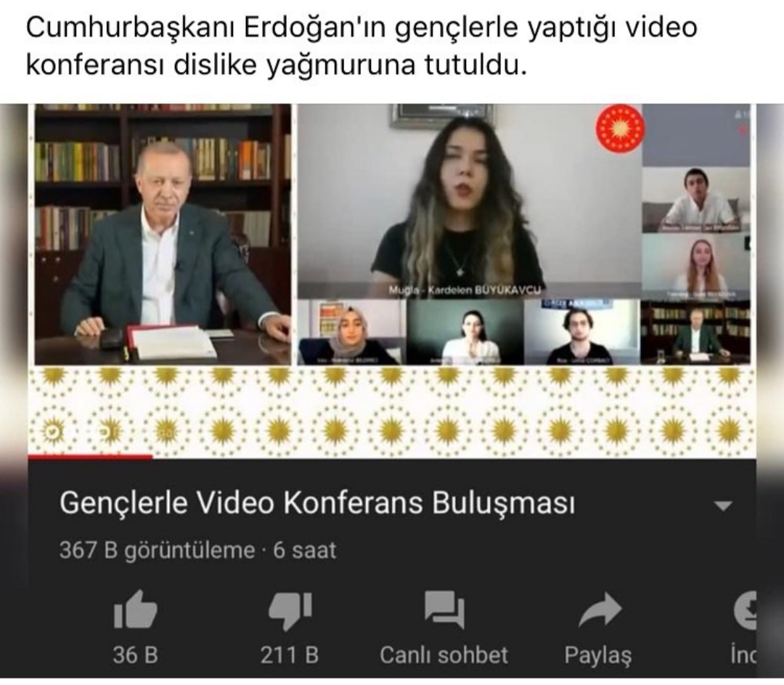Click the 'Canlı sohbet' label
Image resolution: width=784 pixels, height=685 pixels.
(444, 655)
